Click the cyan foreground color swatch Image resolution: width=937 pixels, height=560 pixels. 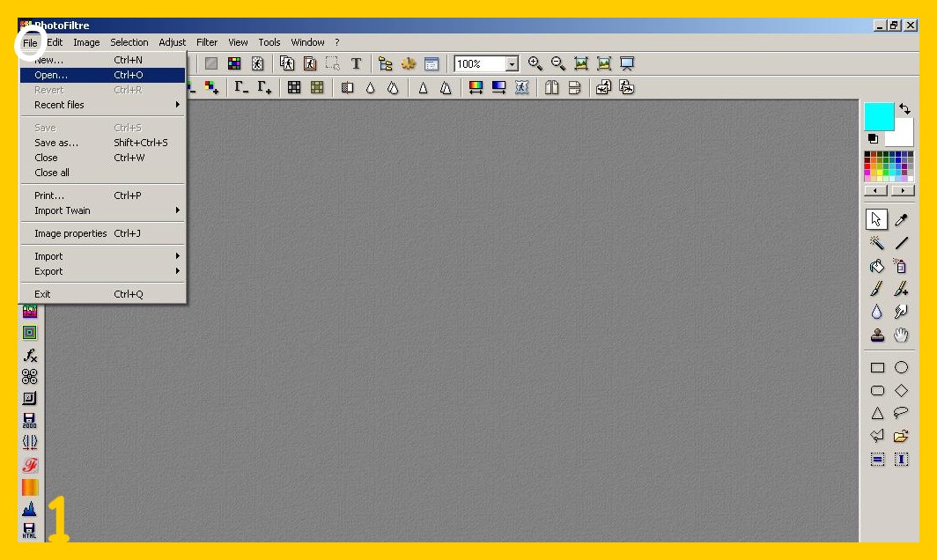tap(878, 116)
